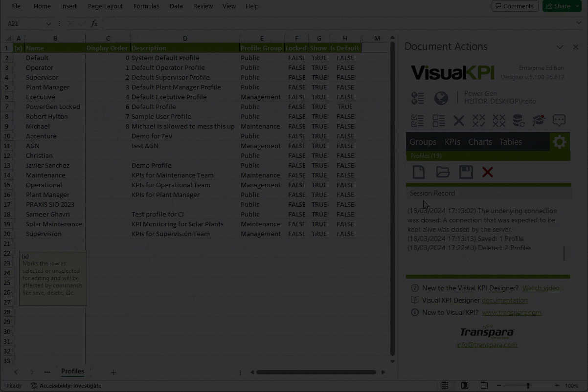The width and height of the screenshot is (588, 392).
Task: Switch to Page Break Preview view
Action: coord(484,386)
